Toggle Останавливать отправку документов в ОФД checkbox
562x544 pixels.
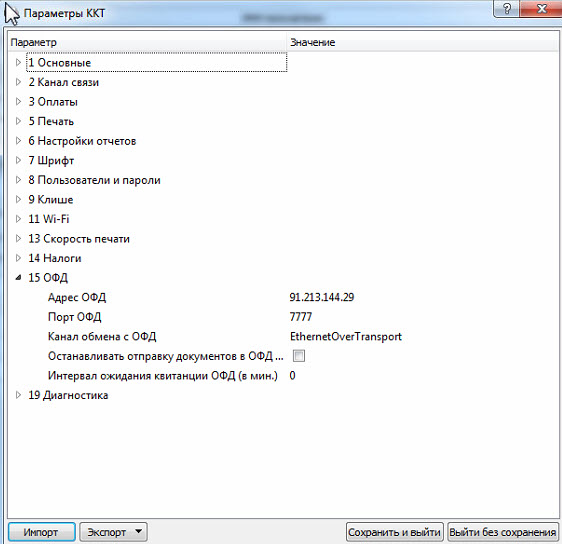tap(299, 356)
